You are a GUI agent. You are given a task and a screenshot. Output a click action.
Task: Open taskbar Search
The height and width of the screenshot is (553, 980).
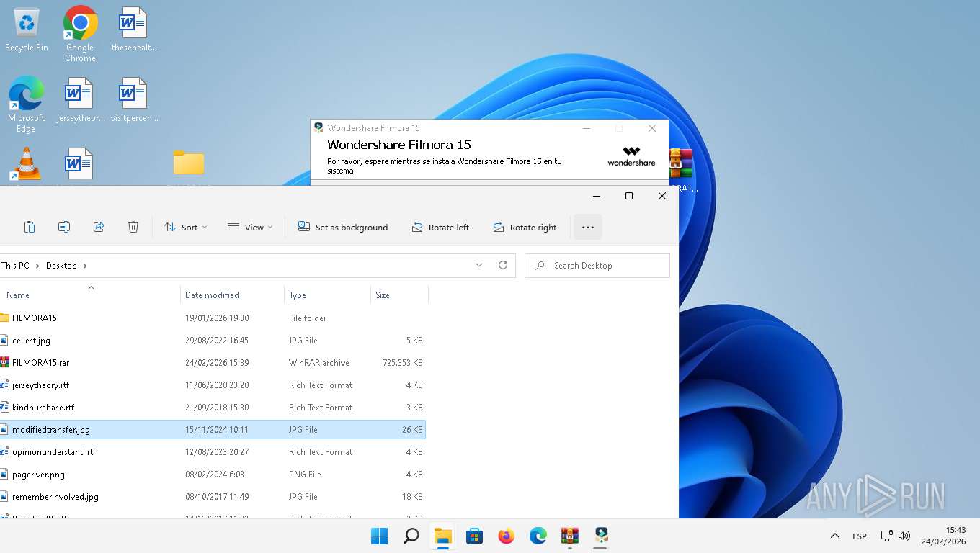(411, 536)
